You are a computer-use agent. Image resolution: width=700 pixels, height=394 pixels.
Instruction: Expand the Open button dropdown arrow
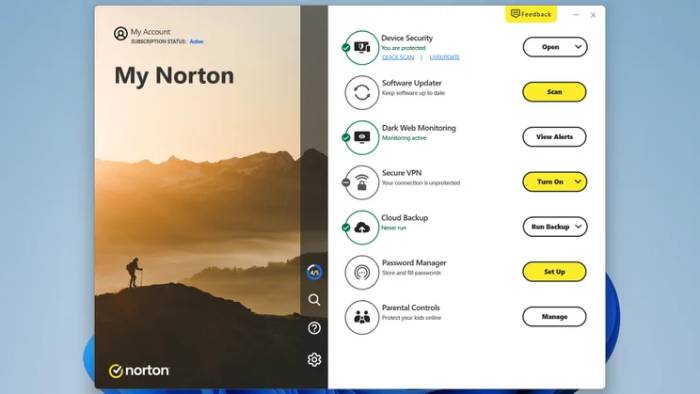[578, 47]
